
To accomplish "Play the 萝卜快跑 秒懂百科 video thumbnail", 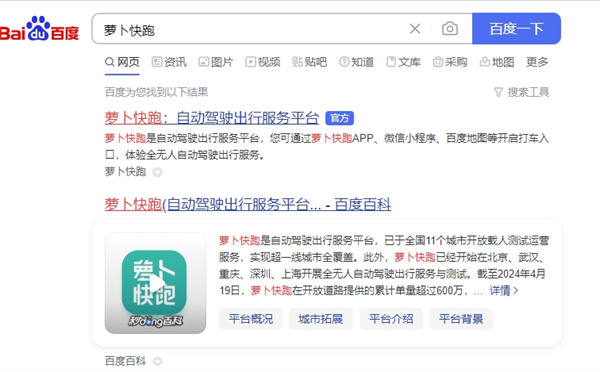I will point(155,283).
